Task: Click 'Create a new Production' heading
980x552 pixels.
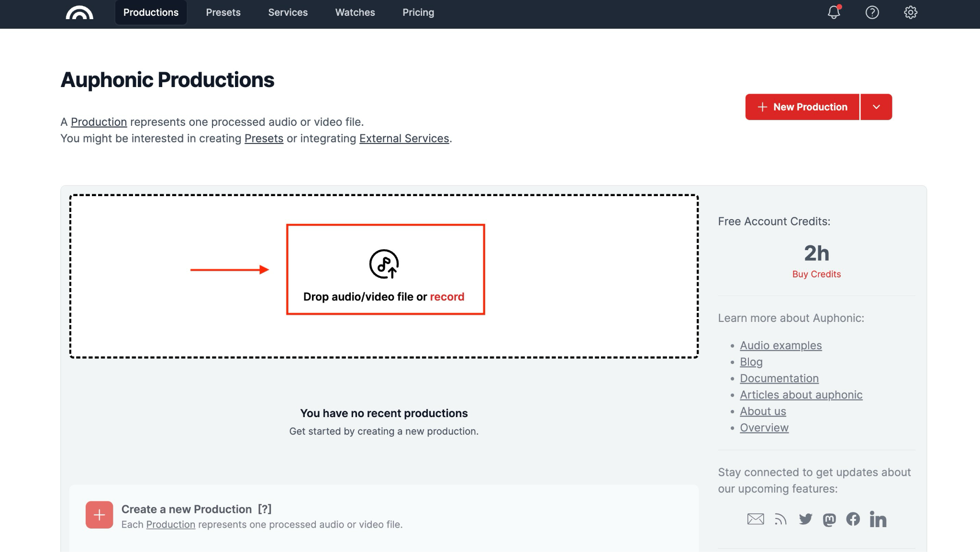Action: click(187, 509)
